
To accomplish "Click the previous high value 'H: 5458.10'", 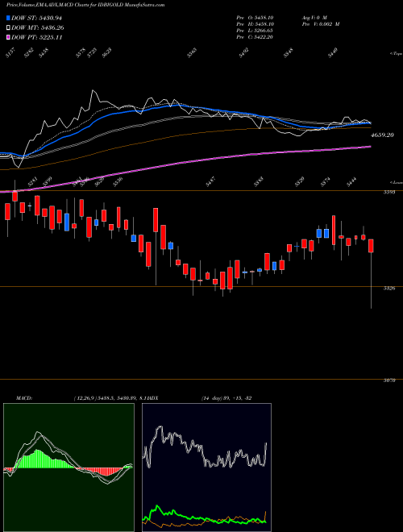I will pos(261,24).
